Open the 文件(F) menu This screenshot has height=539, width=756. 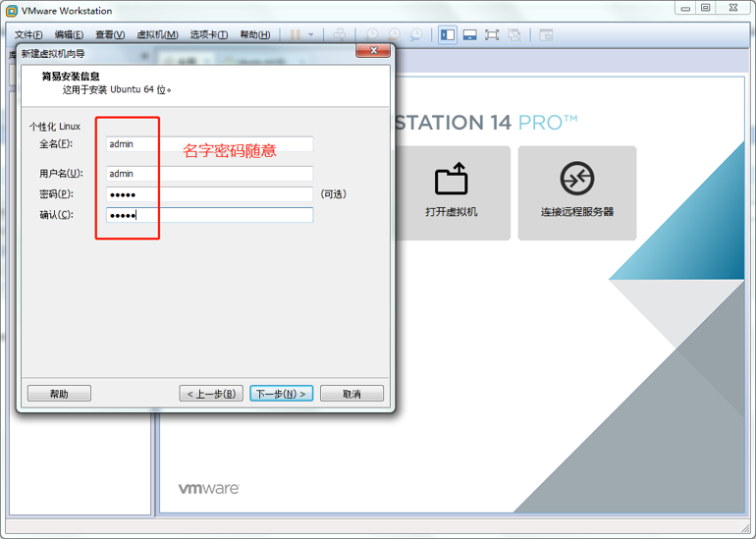28,34
